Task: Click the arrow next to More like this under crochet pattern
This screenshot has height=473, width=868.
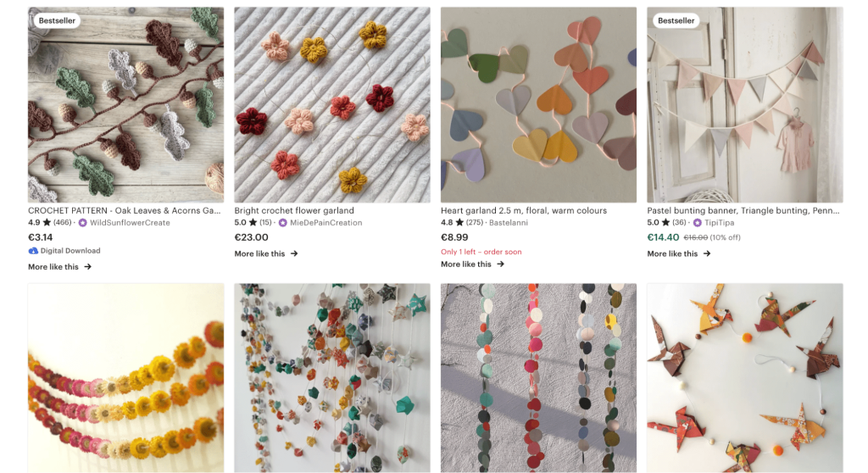Action: (x=88, y=267)
